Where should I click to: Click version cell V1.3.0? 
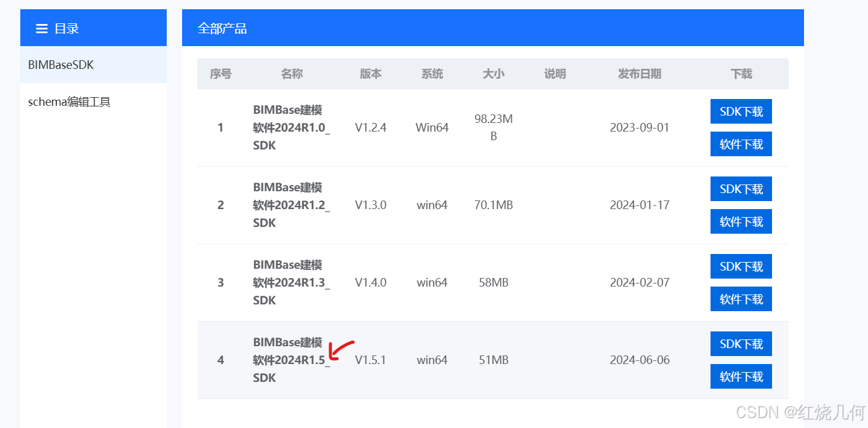[370, 205]
